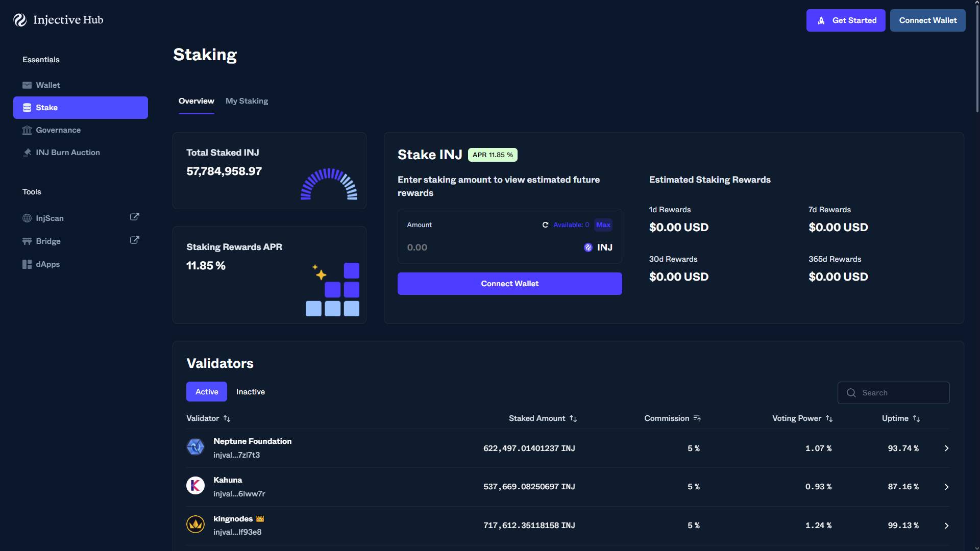Open the My Staking tab
Viewport: 980px width, 551px height.
coord(247,101)
